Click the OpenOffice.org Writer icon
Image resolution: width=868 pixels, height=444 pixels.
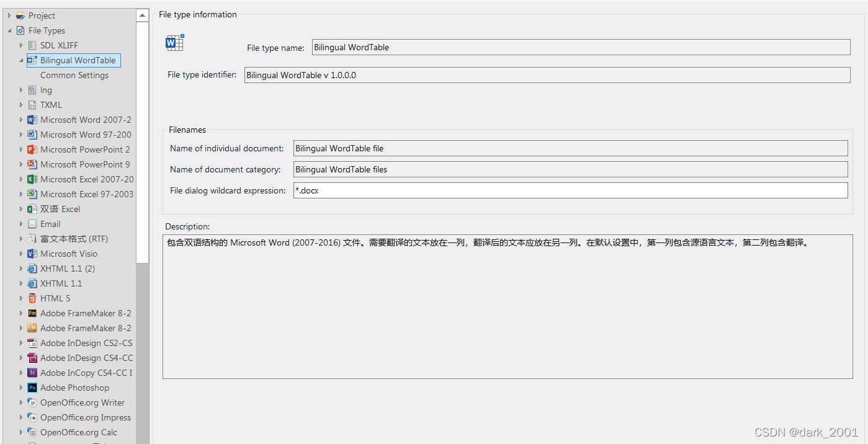coord(32,402)
